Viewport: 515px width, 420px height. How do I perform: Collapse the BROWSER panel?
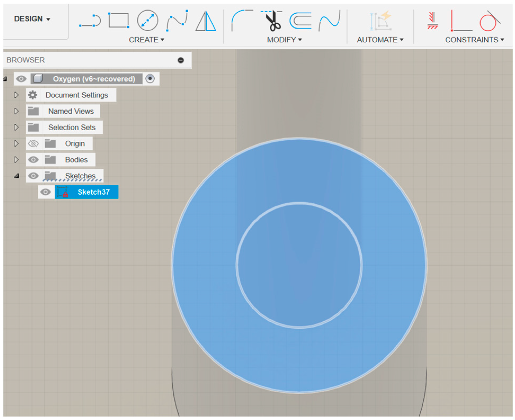point(181,60)
